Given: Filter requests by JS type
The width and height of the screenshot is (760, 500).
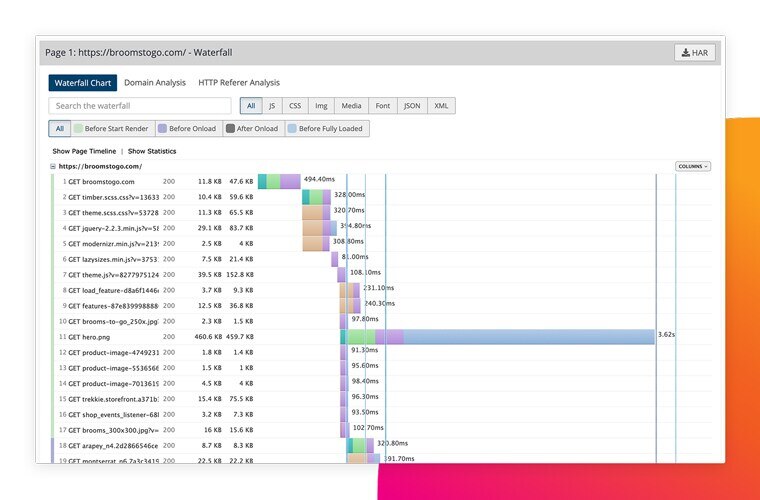Looking at the screenshot, I should click(x=272, y=106).
